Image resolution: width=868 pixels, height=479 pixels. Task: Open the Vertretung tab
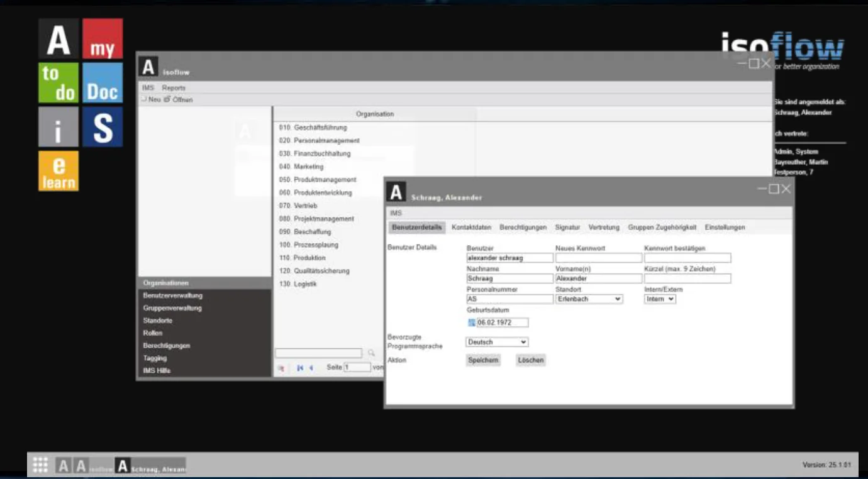(604, 227)
